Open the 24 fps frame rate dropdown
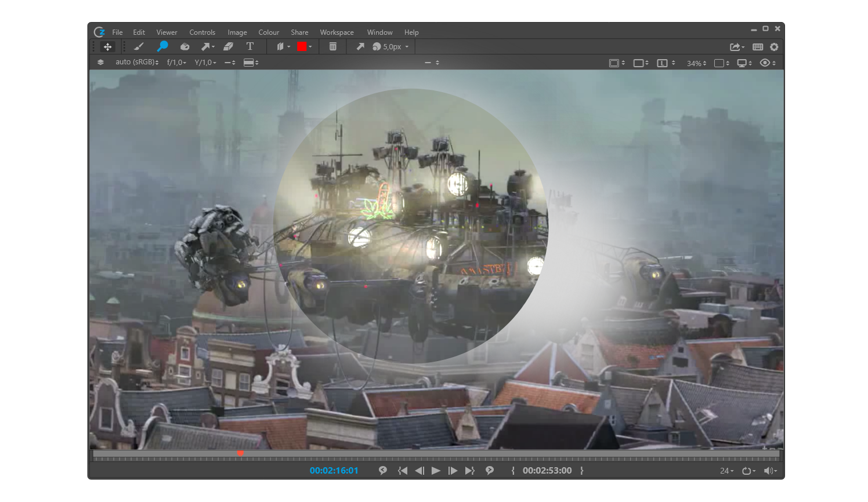 [x=726, y=471]
